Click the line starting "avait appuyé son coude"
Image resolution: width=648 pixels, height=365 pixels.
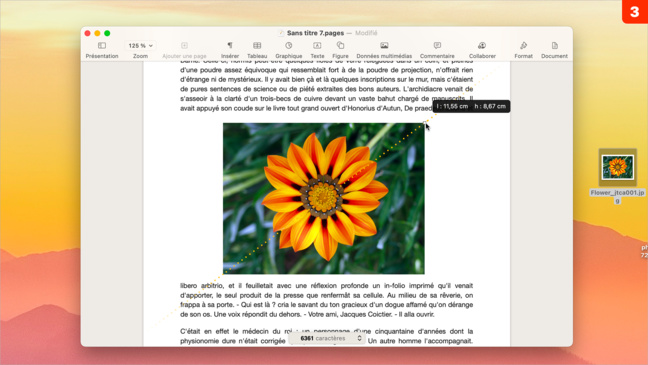point(306,108)
